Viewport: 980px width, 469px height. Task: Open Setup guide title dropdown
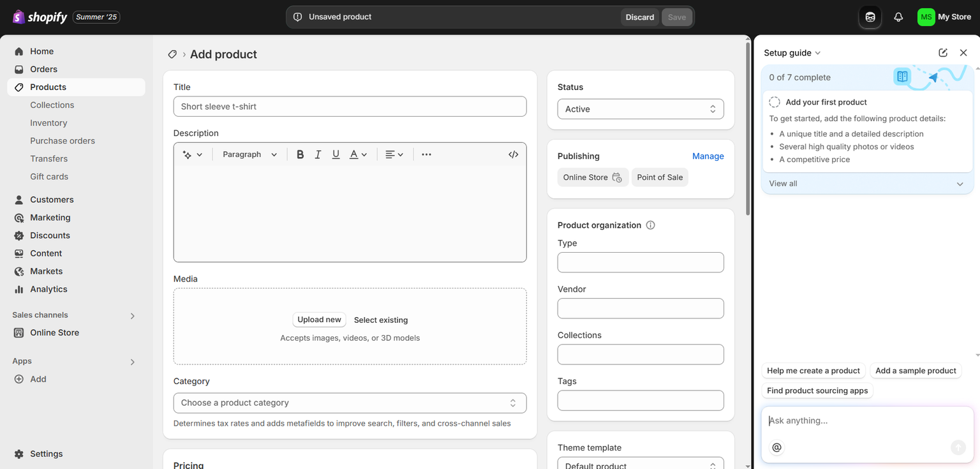pos(792,53)
